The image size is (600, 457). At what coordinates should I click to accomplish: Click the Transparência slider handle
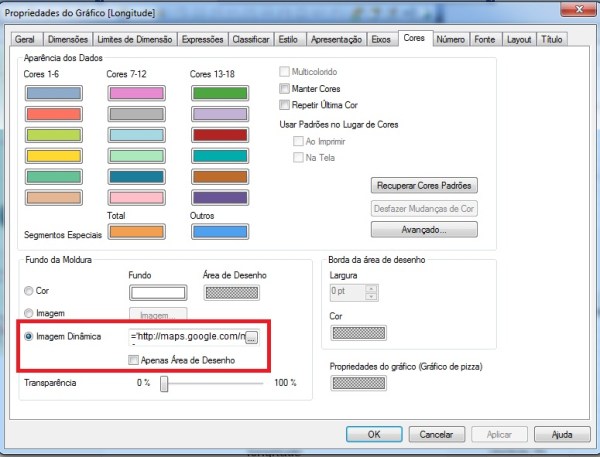[x=163, y=383]
